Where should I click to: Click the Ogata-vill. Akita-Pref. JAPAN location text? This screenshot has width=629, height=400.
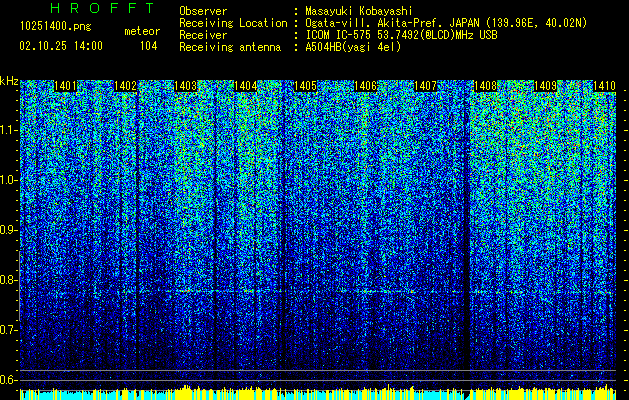446,23
